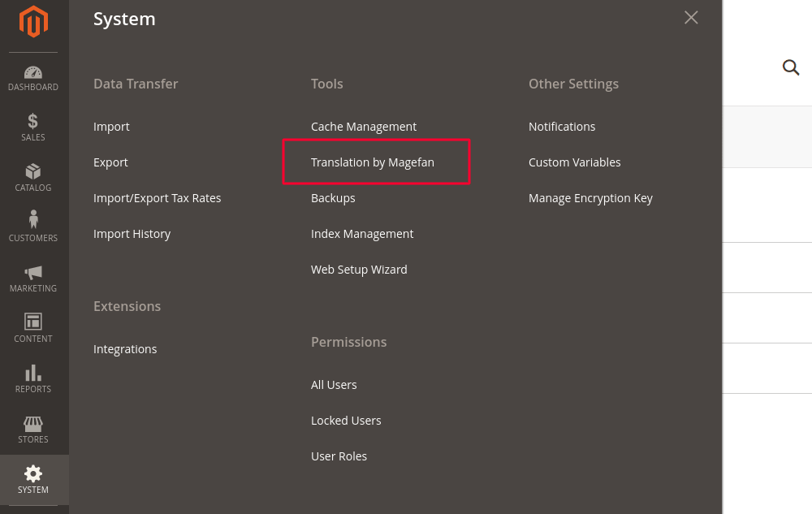Open the Sales dollar icon

coord(33,122)
